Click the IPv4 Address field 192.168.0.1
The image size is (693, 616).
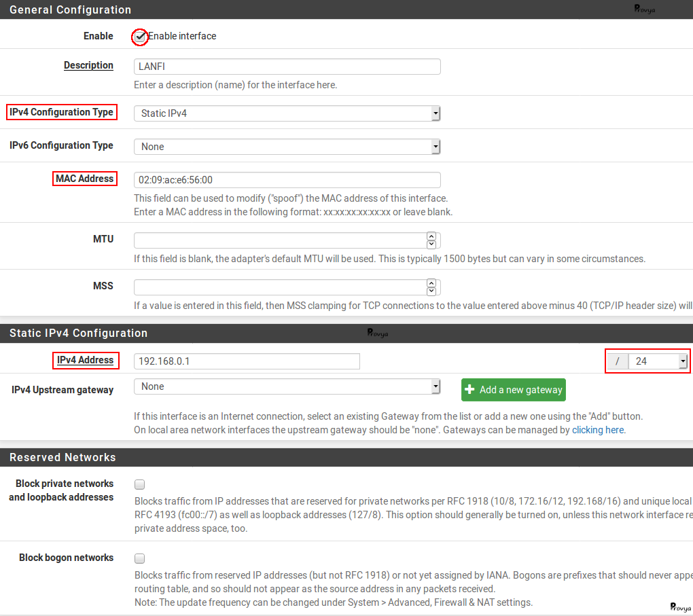pyautogui.click(x=247, y=361)
